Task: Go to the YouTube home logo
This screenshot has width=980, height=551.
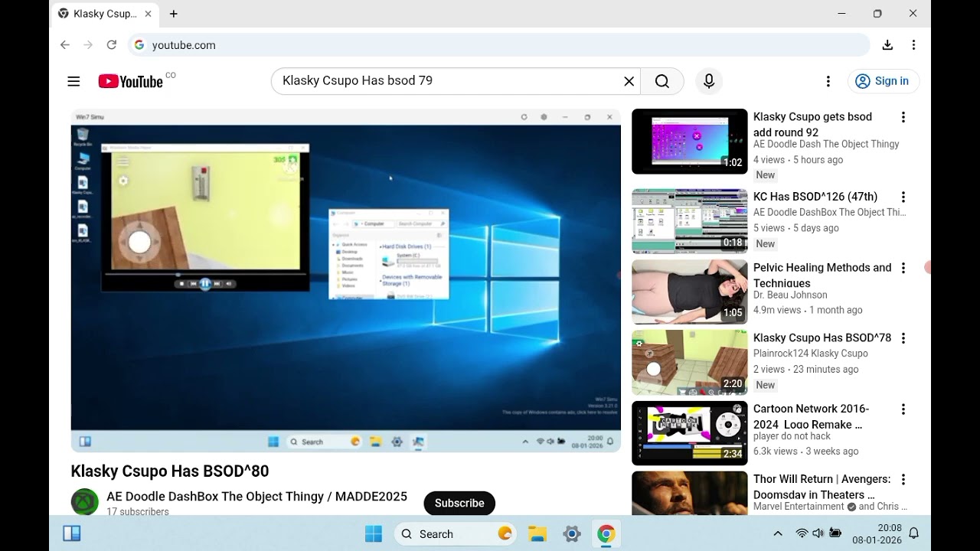Action: (x=131, y=81)
